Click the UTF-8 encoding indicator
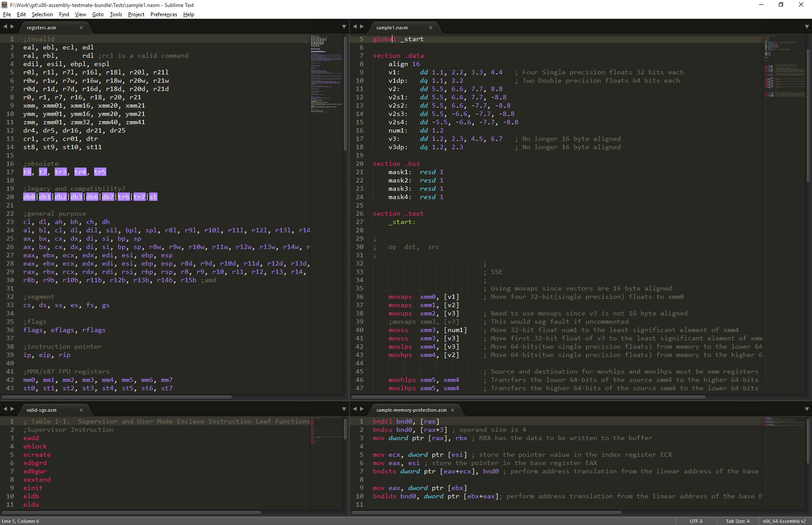812x525 pixels. pos(696,521)
